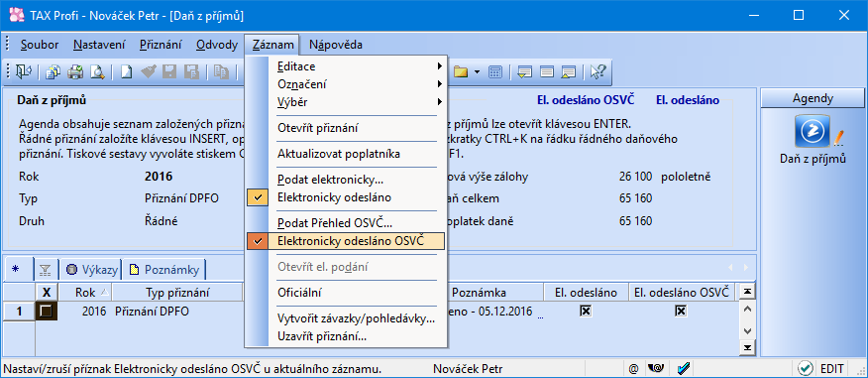Click the last panel icon before help pointer
The width and height of the screenshot is (868, 378).
[569, 71]
